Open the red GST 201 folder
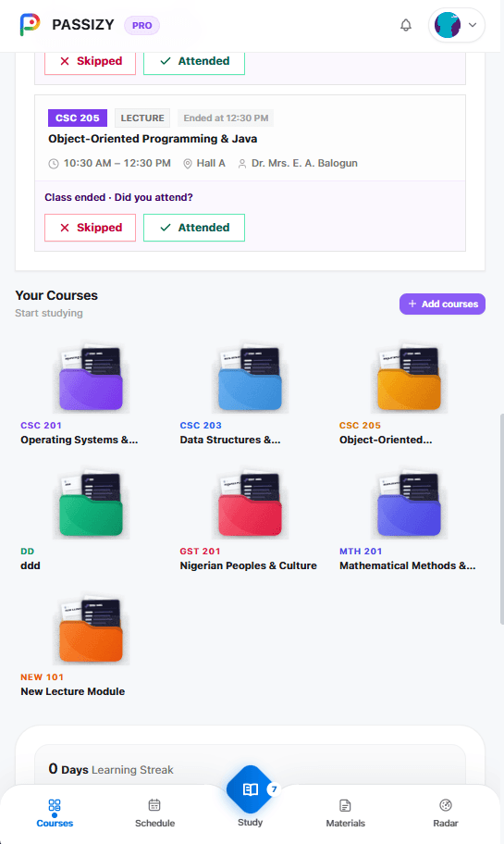Screen dimensions: 504x844 pos(250,503)
